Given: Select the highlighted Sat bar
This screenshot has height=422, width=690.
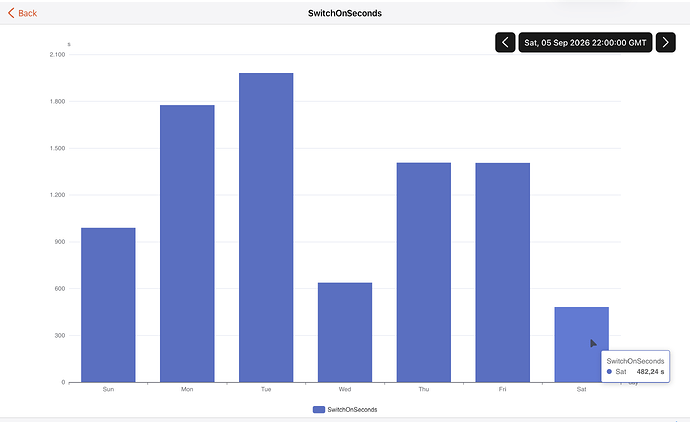Looking at the screenshot, I should click(581, 345).
